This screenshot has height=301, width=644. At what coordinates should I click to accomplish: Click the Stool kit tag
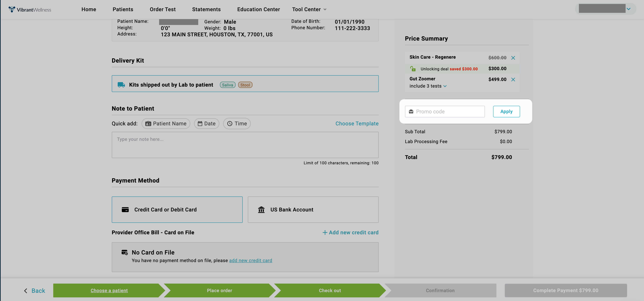(x=245, y=85)
